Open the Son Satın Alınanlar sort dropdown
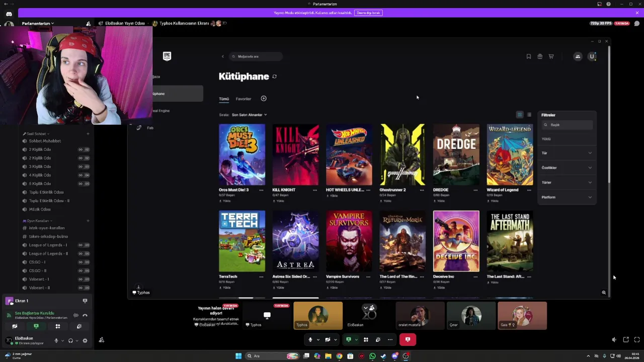 tap(249, 115)
